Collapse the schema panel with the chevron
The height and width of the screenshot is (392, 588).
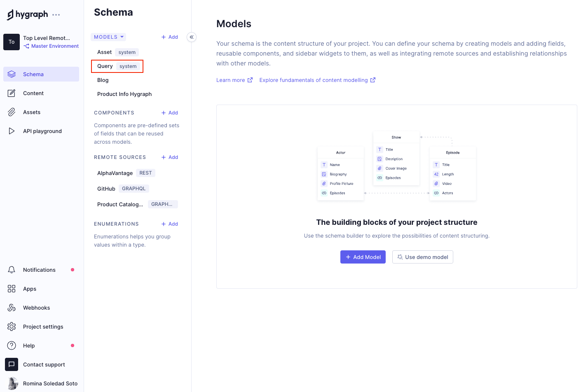tap(191, 37)
